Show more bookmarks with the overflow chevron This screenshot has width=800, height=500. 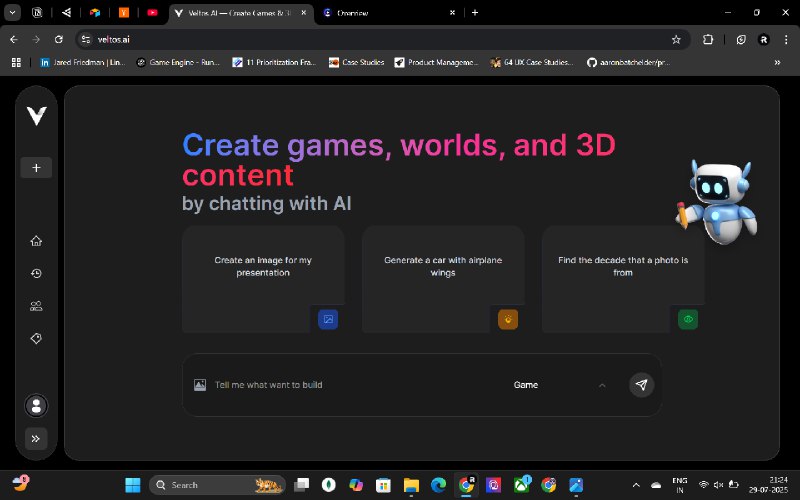(777, 62)
